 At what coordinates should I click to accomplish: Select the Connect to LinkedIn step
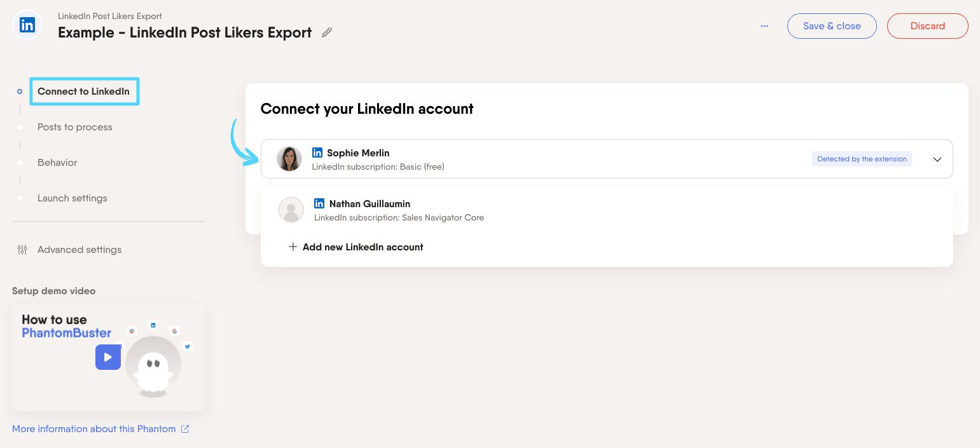pos(83,92)
